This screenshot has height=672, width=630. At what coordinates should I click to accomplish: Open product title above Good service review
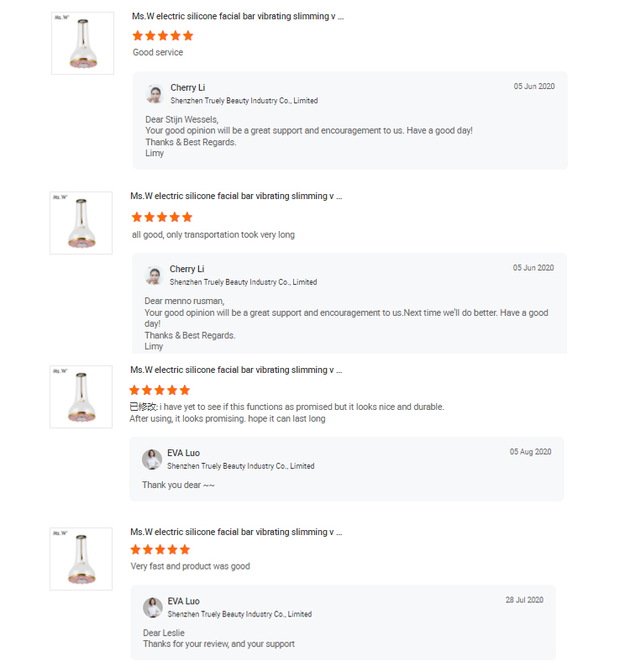coord(237,16)
